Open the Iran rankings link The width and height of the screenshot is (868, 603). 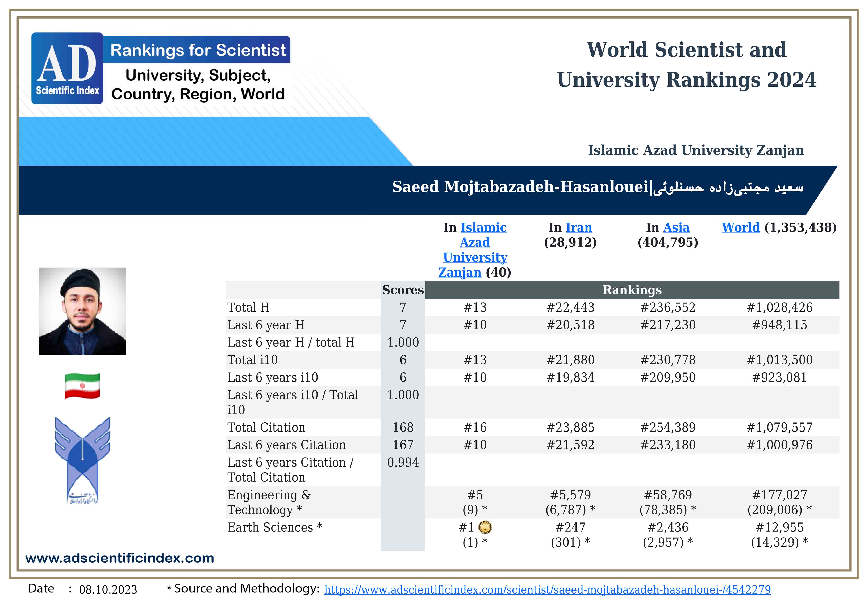pyautogui.click(x=579, y=227)
